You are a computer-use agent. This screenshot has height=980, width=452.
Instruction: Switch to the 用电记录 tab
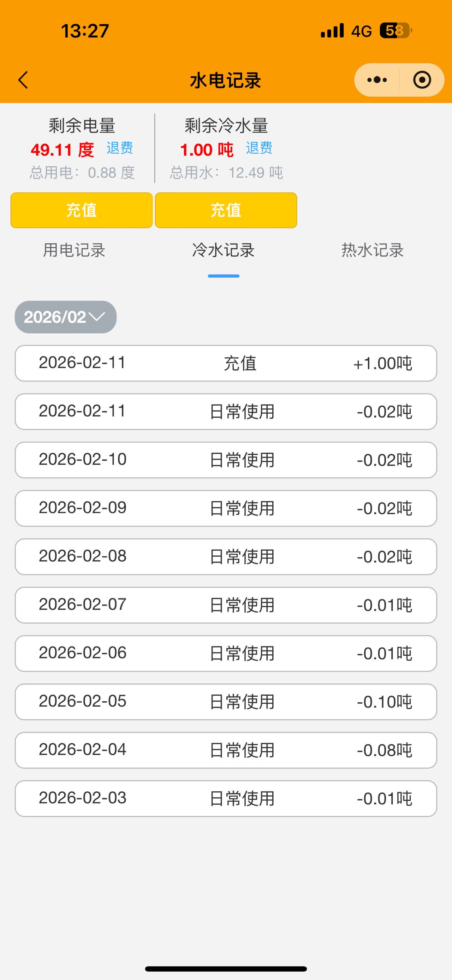click(x=74, y=250)
